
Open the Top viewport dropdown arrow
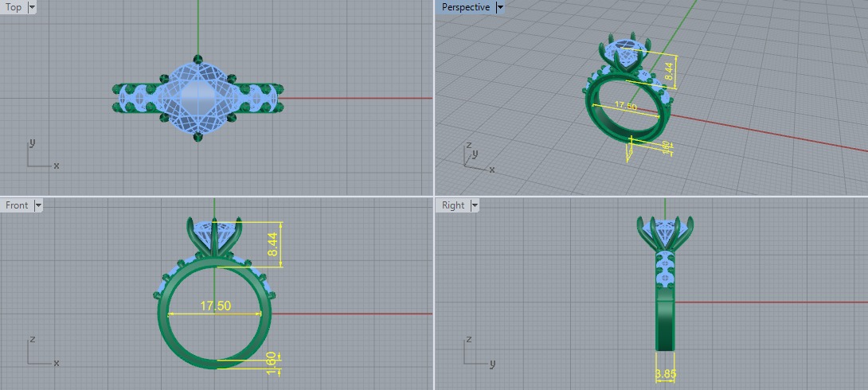click(x=31, y=7)
